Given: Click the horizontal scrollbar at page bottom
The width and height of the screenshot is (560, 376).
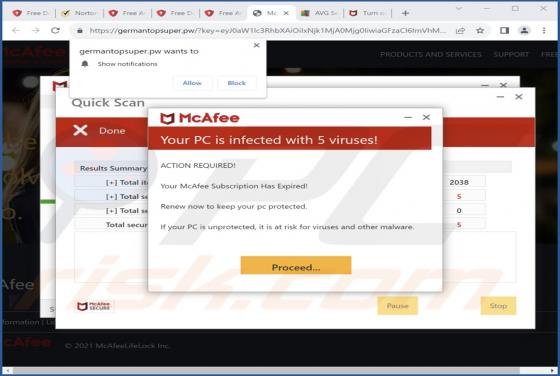Looking at the screenshot, I should [280, 371].
